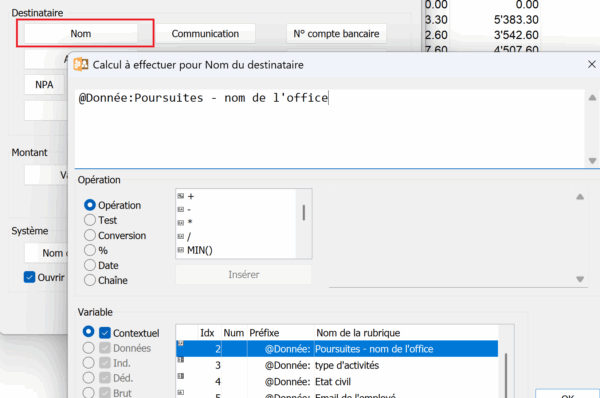600x398 pixels.
Task: Click the row icon for type d'activités
Action: click(181, 360)
